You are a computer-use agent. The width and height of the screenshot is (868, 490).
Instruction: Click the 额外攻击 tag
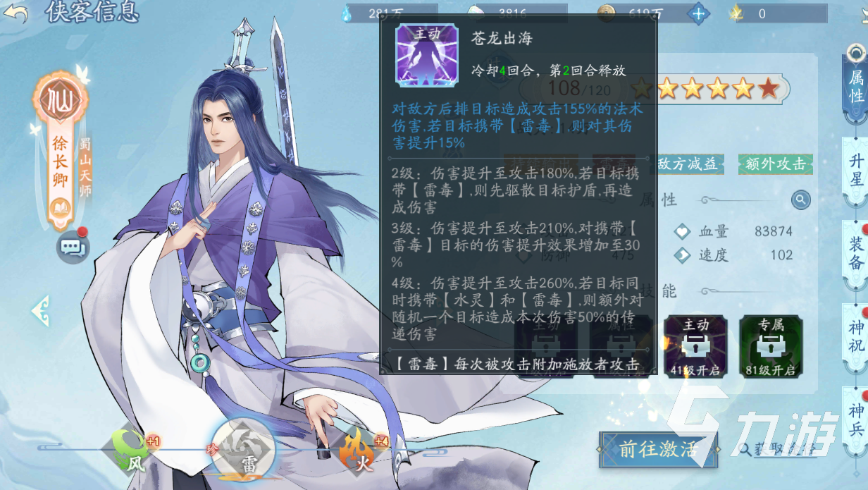coord(775,164)
